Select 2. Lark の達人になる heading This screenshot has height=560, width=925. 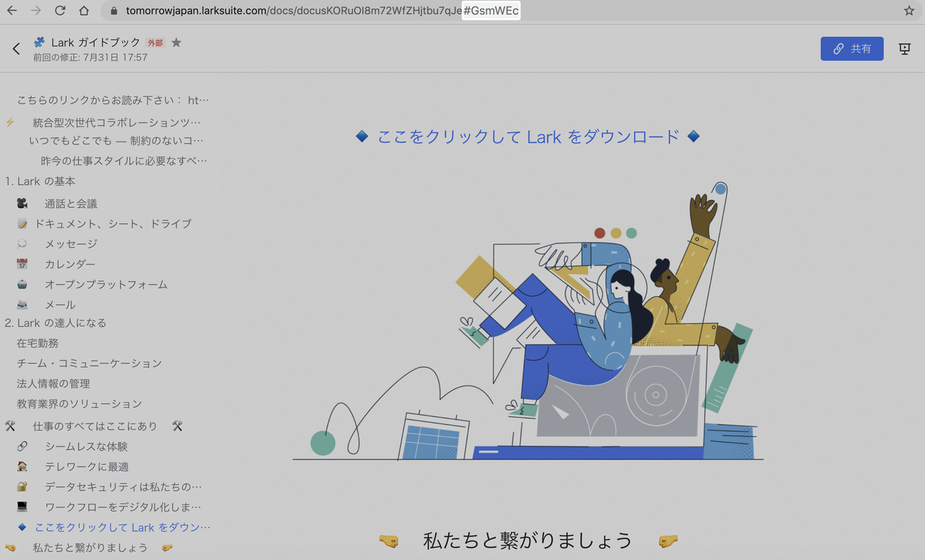click(x=56, y=323)
